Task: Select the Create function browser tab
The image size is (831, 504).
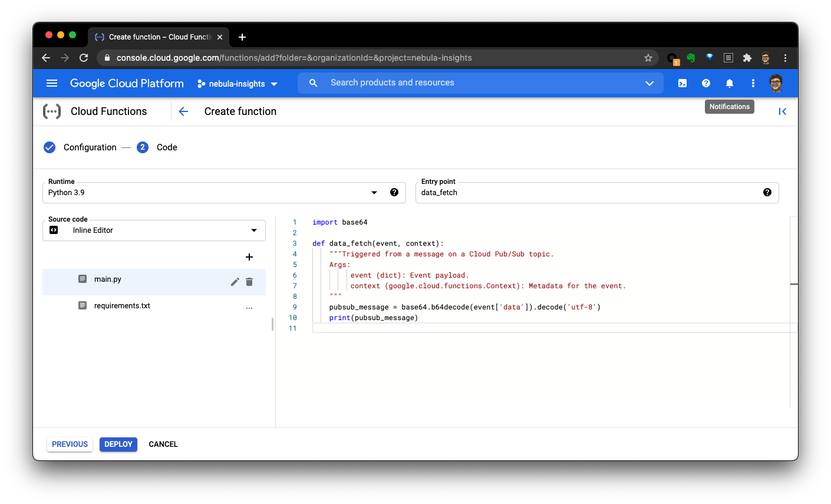Action: [x=159, y=37]
